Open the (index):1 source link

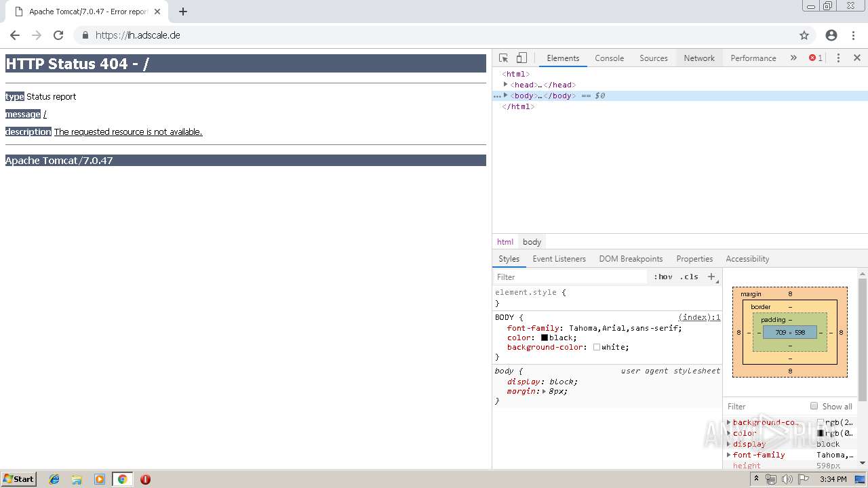pos(699,317)
